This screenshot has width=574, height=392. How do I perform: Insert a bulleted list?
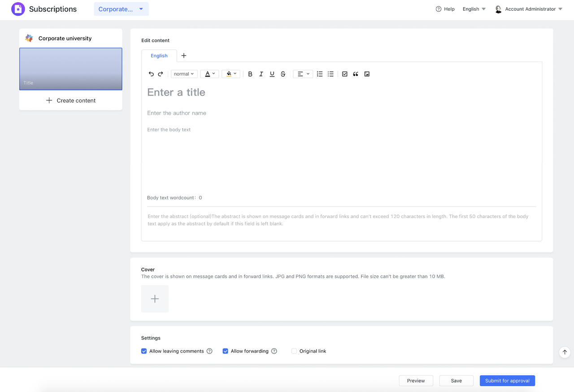click(330, 74)
